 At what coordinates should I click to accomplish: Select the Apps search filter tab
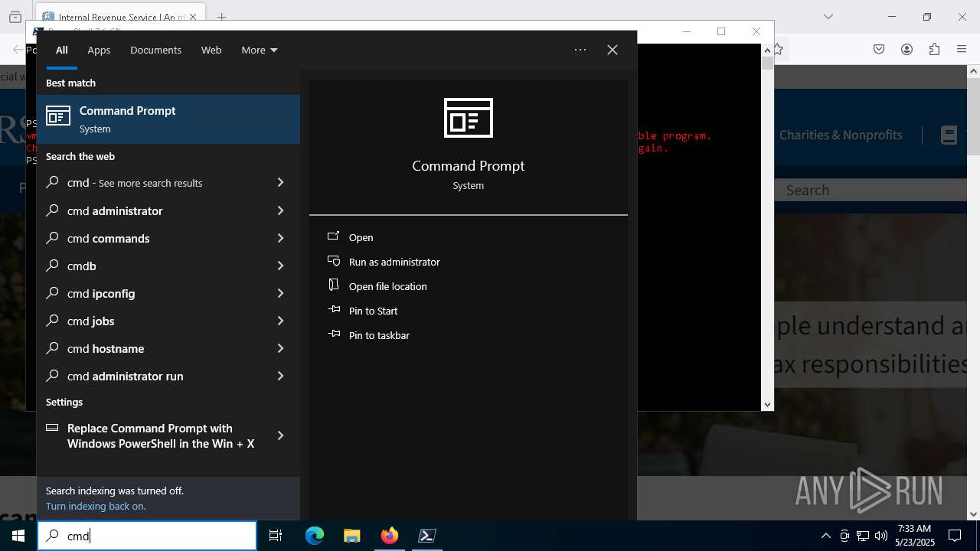(99, 50)
